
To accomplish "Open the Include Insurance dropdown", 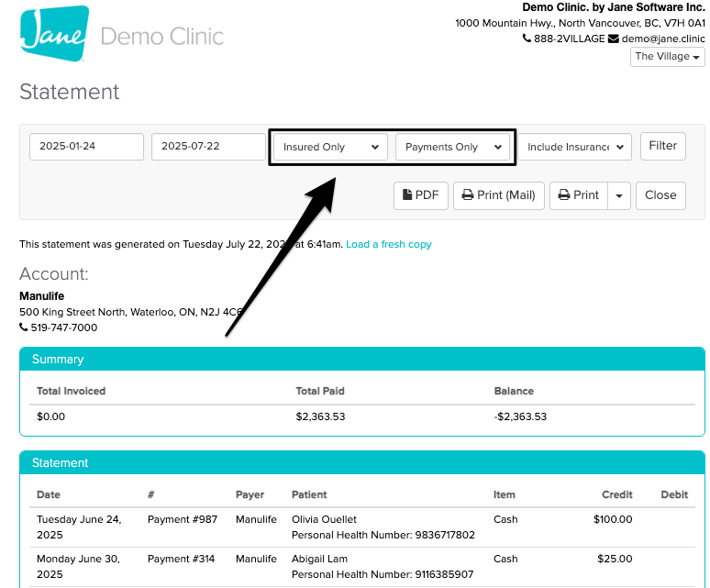I will point(574,147).
